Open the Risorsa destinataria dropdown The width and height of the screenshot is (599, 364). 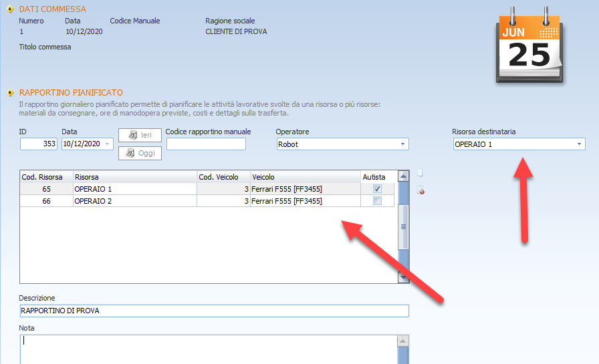[x=579, y=144]
